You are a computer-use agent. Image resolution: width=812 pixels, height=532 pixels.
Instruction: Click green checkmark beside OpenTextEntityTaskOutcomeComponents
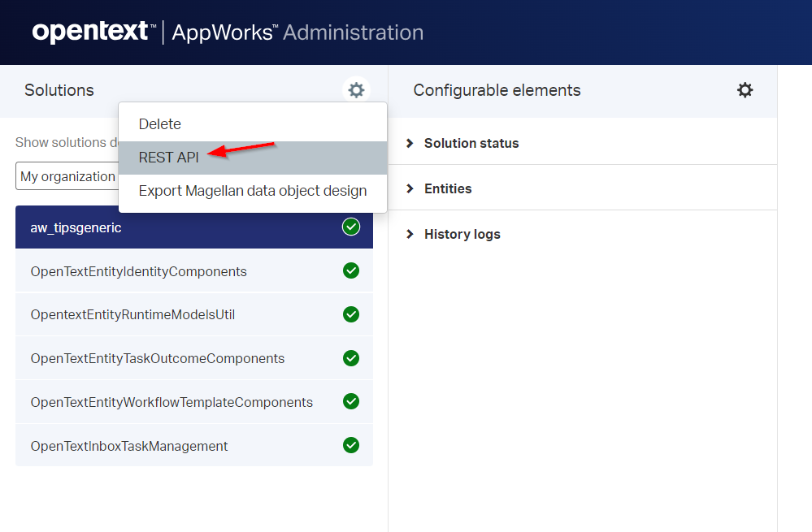(x=351, y=357)
